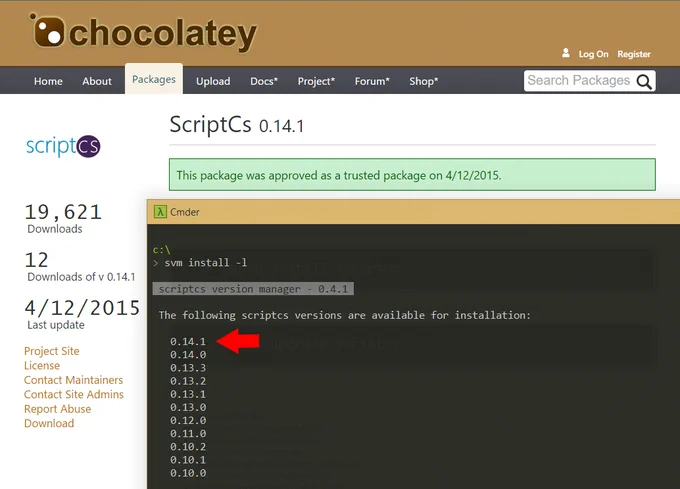
Task: Click the user profile icon near Log On
Action: click(x=566, y=53)
